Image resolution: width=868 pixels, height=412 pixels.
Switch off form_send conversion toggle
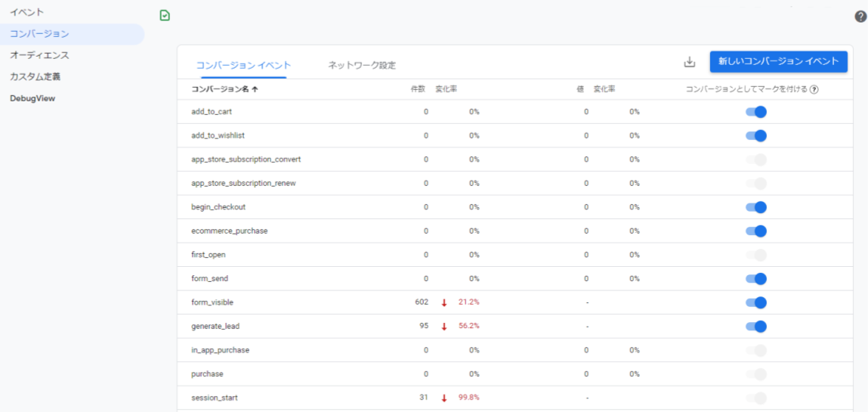[x=756, y=279]
